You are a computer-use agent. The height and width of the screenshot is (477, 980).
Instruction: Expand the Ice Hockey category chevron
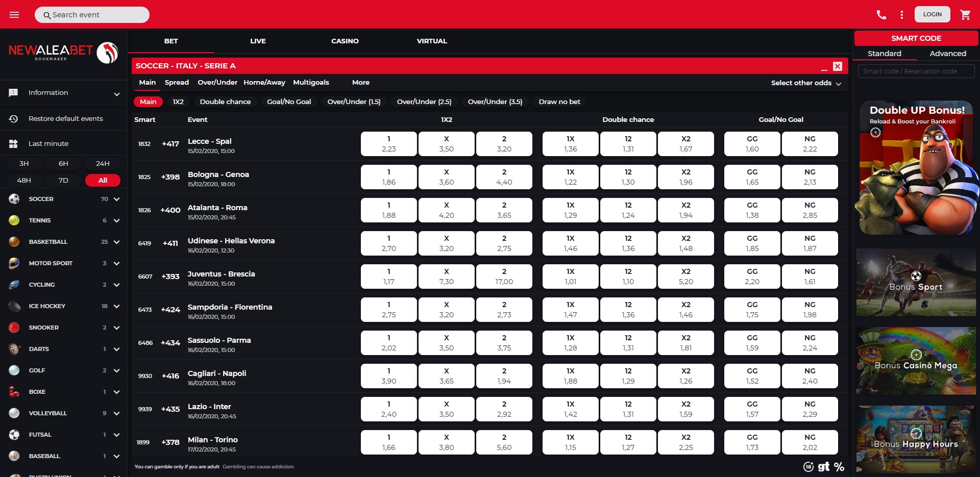coord(116,307)
